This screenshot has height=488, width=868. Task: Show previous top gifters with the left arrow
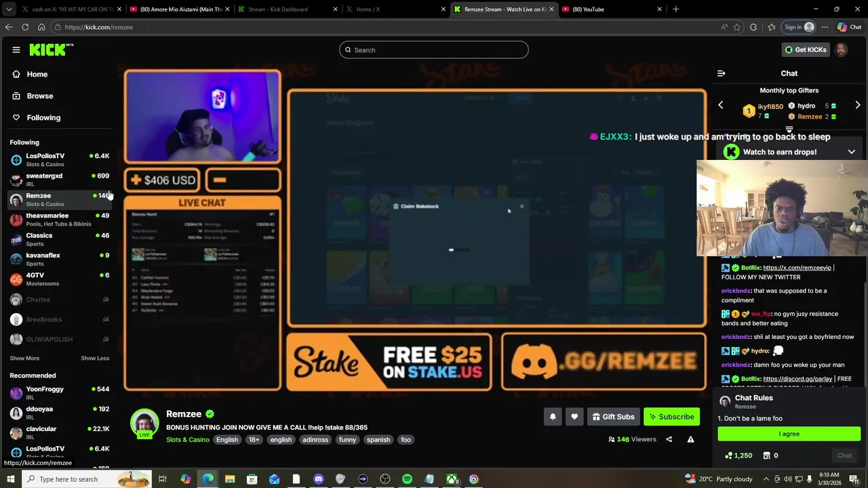pos(721,105)
